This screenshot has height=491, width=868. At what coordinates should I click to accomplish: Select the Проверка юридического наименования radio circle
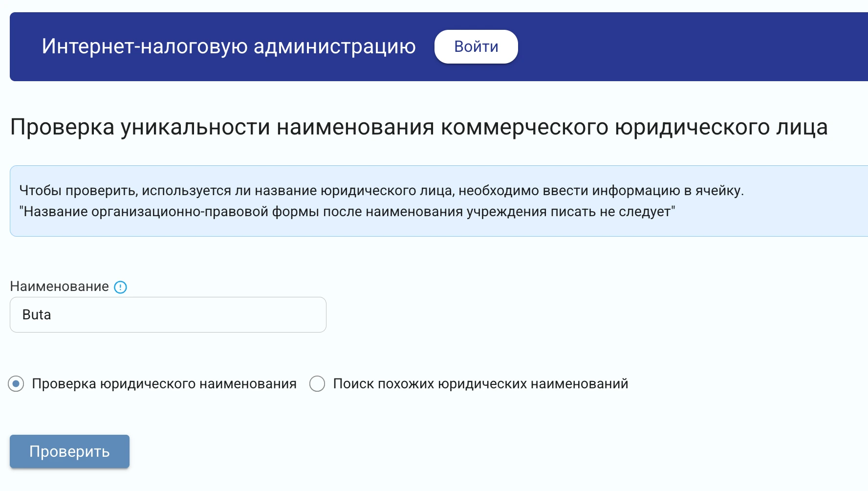pos(16,384)
